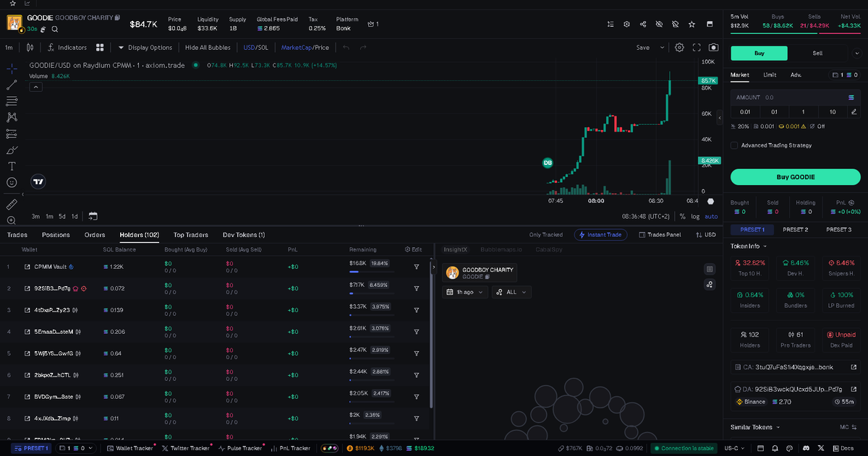This screenshot has width=868, height=456.
Task: Toggle log scale on chart
Action: (695, 216)
